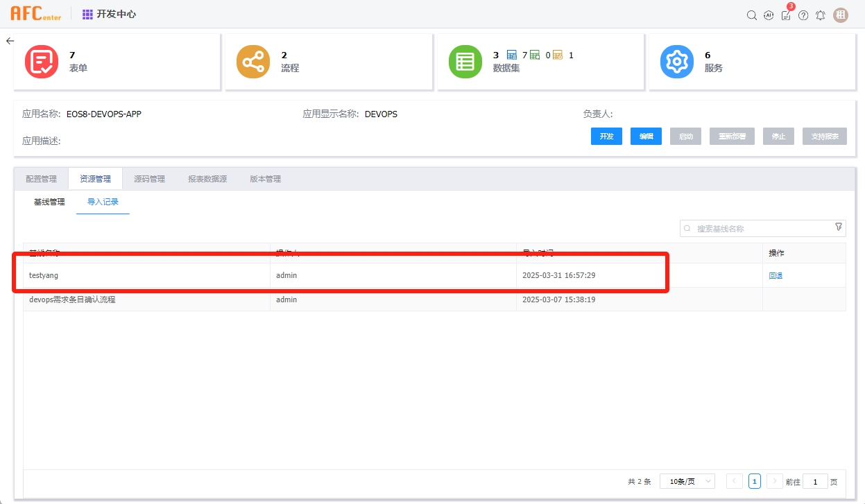865x504 pixels.
Task: Open the 源码管理 tab
Action: click(x=149, y=179)
